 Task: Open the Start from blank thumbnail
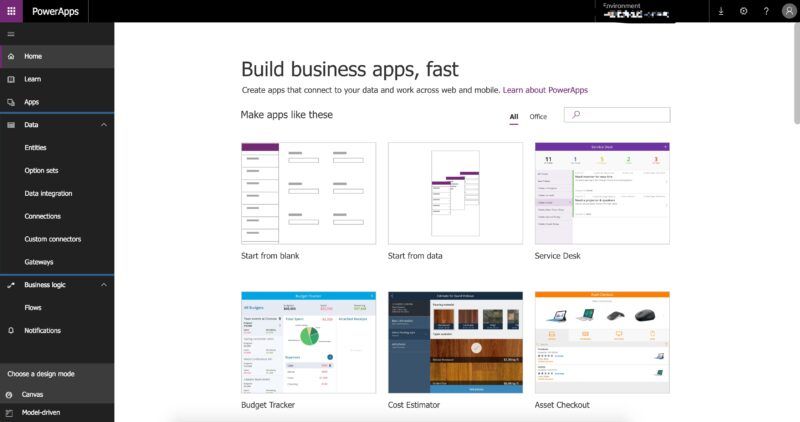coord(308,193)
